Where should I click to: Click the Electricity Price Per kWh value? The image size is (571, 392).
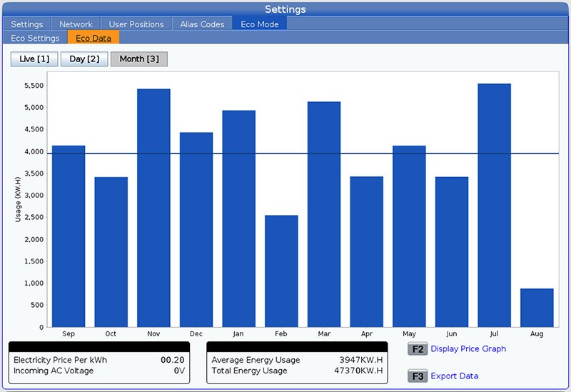coord(171,361)
